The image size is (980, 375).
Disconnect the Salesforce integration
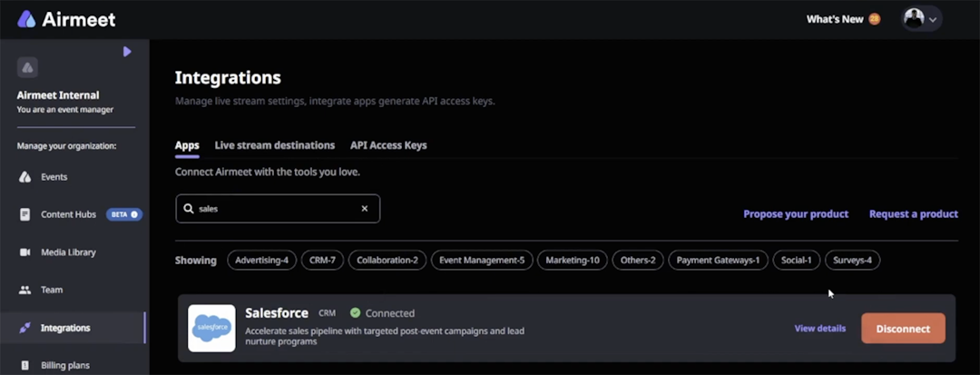pos(903,328)
